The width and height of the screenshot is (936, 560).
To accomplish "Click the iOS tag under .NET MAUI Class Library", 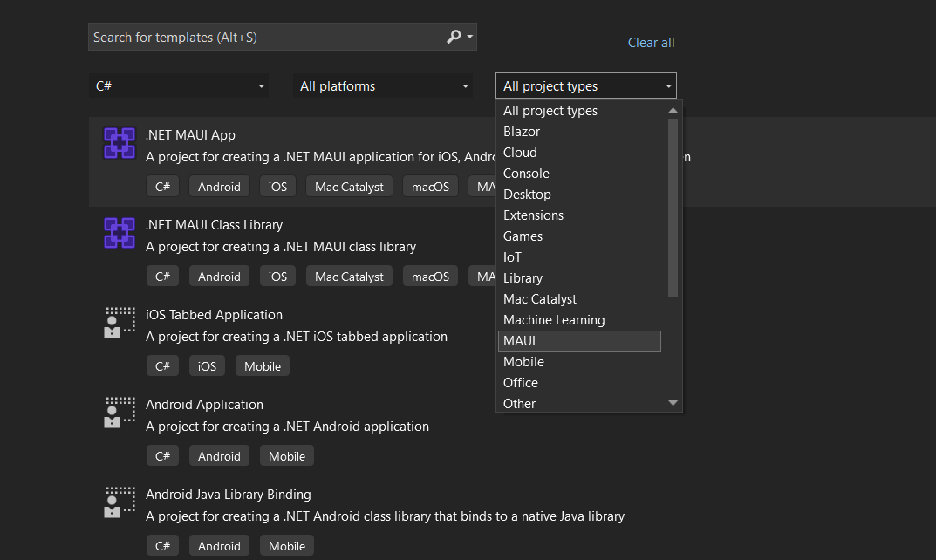I will tap(277, 277).
